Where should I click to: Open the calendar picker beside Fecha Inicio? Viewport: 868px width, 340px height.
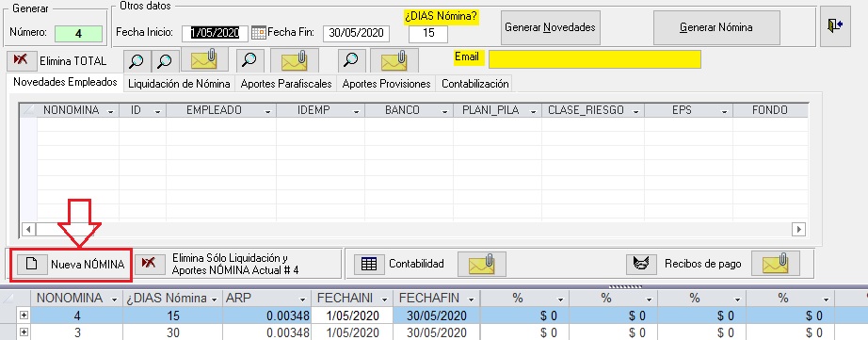(x=259, y=33)
